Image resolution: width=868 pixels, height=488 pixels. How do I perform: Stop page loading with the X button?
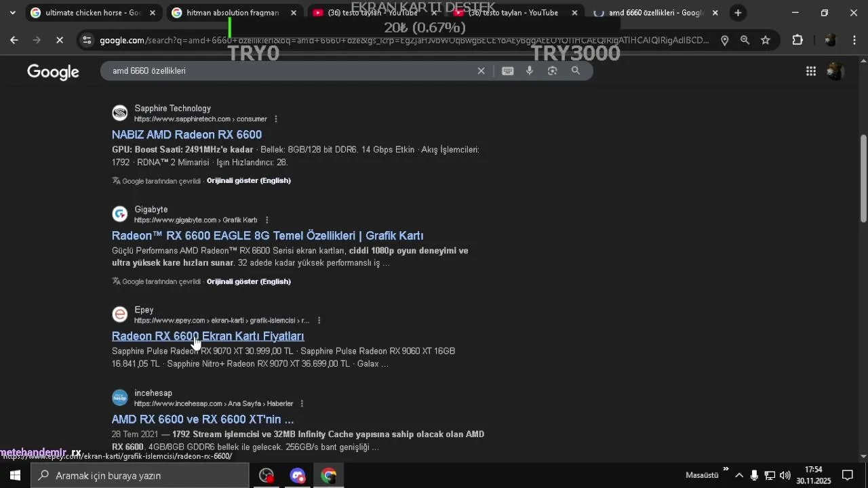pos(60,40)
